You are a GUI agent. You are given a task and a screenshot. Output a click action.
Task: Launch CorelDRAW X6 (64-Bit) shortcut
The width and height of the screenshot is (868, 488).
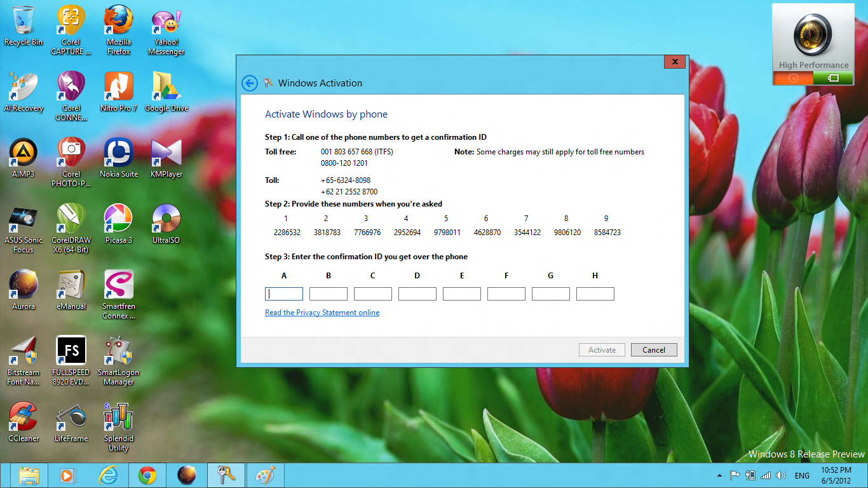[71, 229]
